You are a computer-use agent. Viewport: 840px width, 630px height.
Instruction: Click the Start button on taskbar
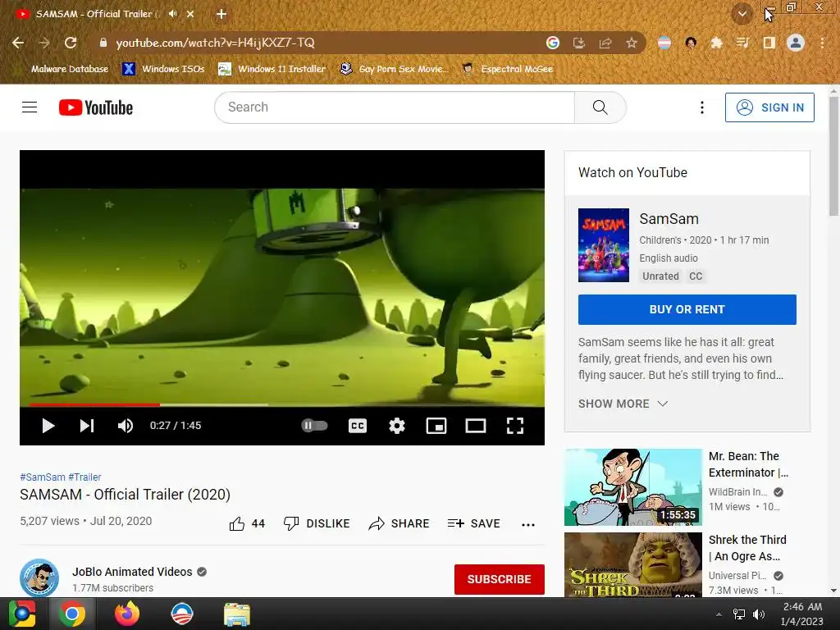coord(22,614)
